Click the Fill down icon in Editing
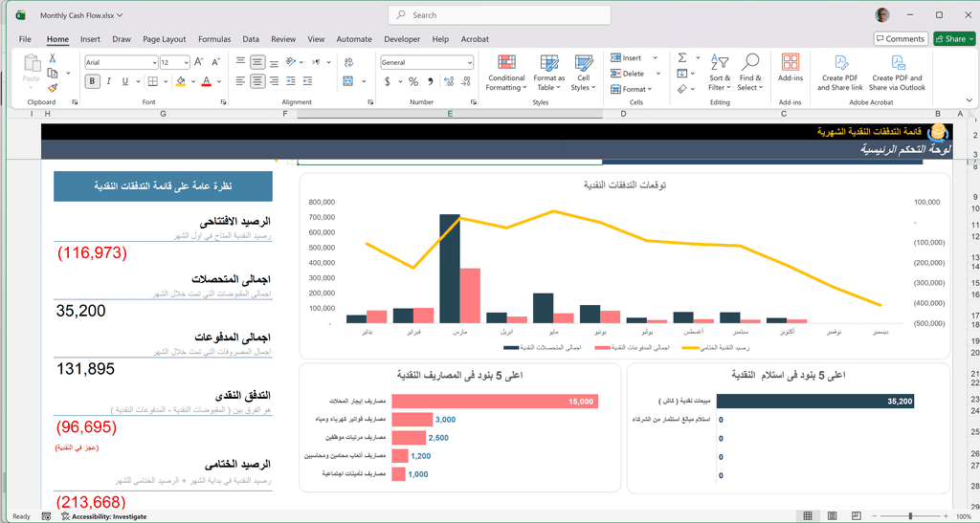The image size is (980, 523). (682, 73)
